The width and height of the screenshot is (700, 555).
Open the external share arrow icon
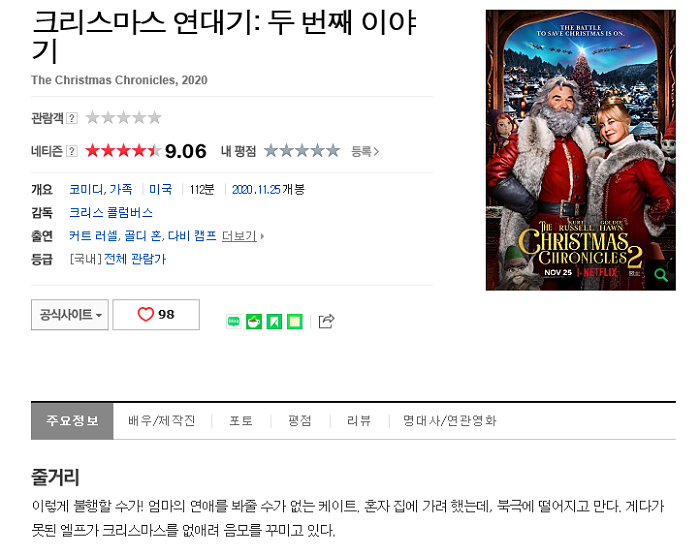[x=326, y=321]
